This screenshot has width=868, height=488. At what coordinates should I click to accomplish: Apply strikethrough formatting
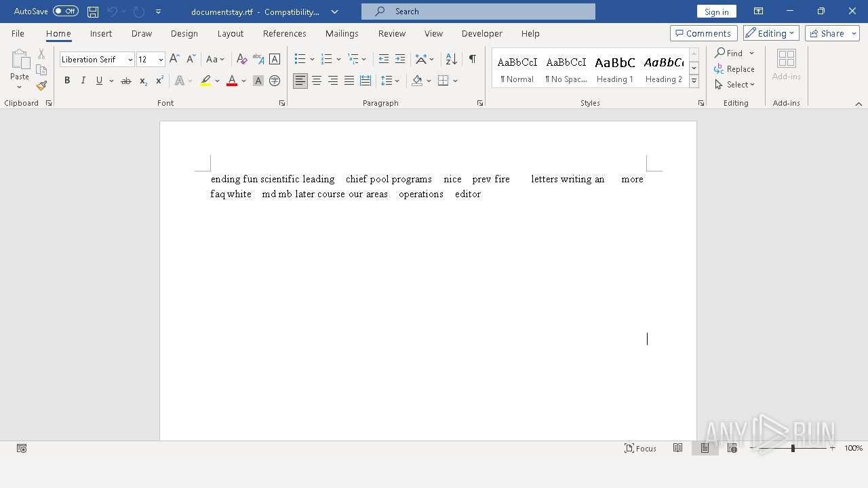coord(125,81)
